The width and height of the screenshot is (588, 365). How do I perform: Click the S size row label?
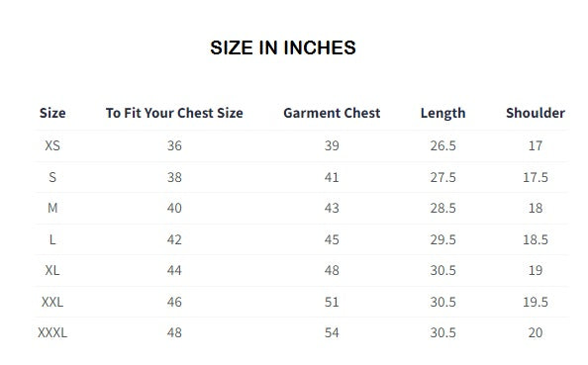pyautogui.click(x=52, y=177)
